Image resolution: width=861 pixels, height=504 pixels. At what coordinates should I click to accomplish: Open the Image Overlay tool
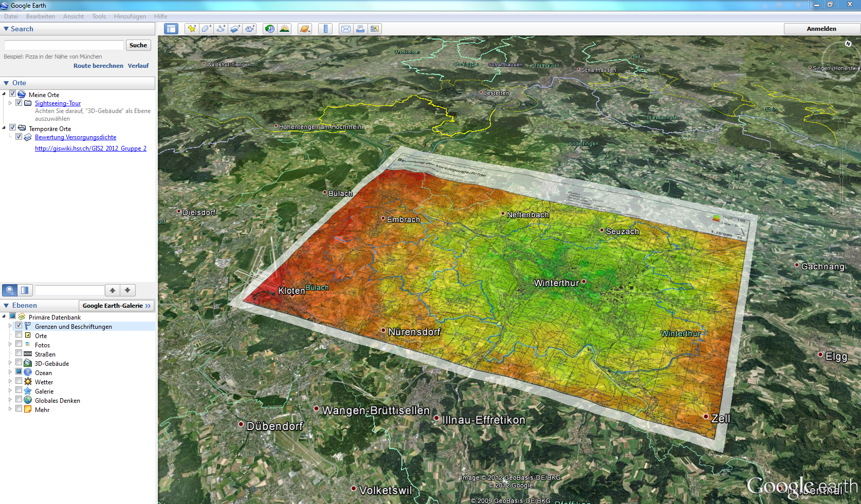pos(235,29)
